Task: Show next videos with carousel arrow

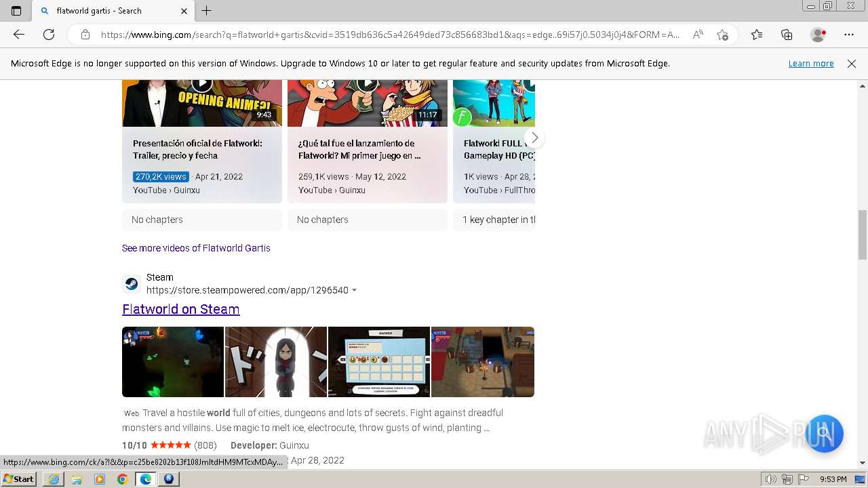Action: [x=534, y=138]
